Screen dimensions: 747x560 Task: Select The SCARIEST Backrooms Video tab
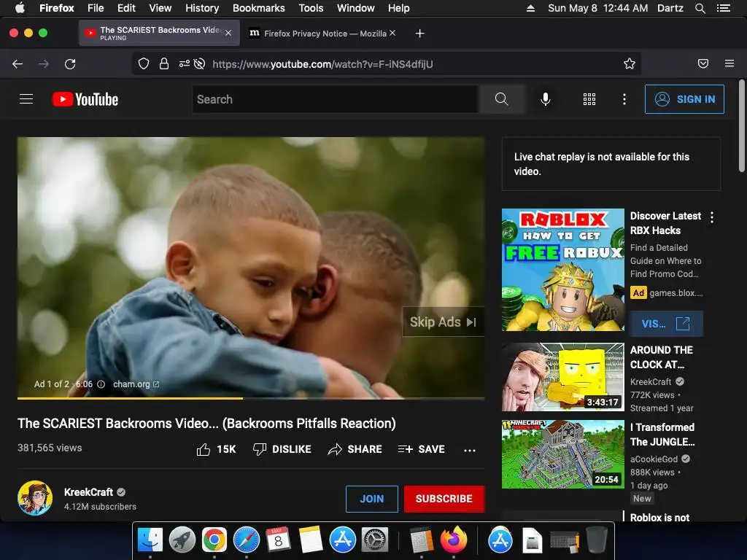coord(158,33)
